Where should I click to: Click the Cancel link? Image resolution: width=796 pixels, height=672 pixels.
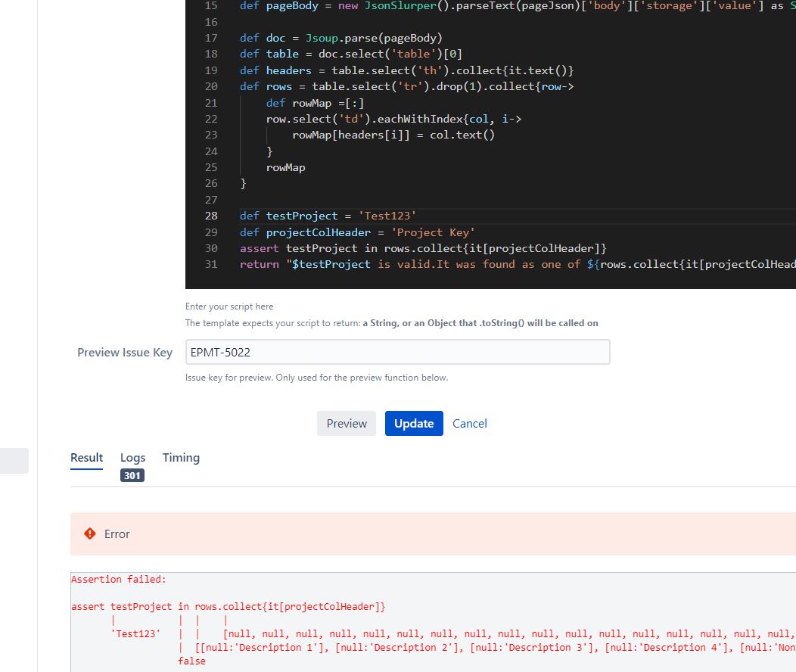[469, 423]
